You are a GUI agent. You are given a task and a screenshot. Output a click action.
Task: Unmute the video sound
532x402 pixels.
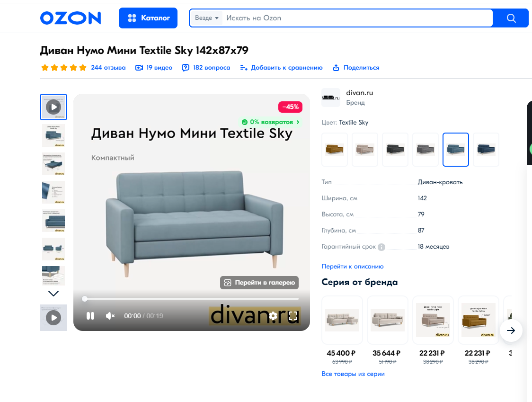pos(110,316)
